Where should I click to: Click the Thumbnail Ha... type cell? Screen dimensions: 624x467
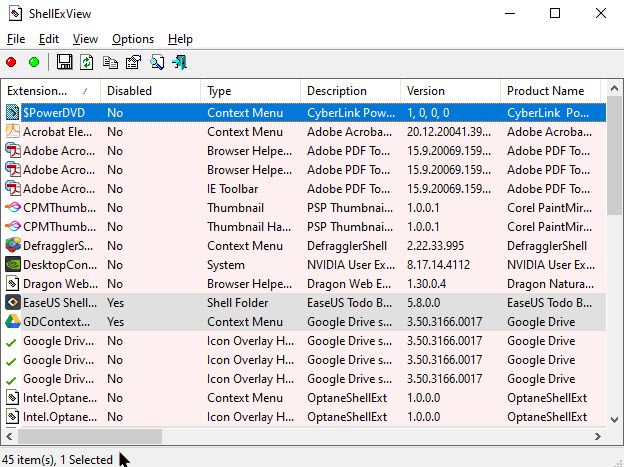tap(249, 227)
